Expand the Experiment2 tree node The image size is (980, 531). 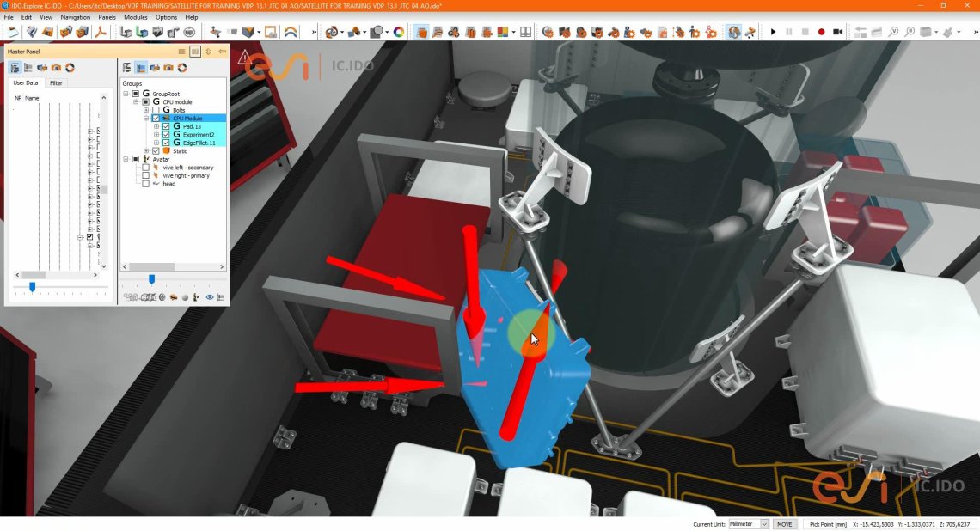pos(156,134)
